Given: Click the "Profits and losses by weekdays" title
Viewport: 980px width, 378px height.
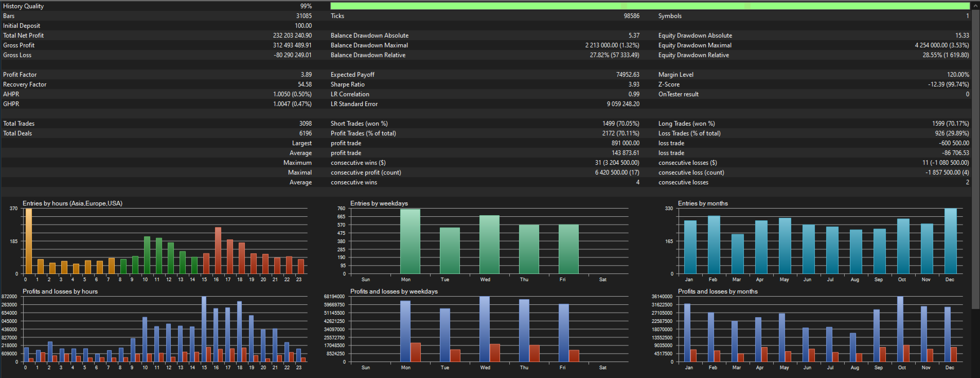Looking at the screenshot, I should tap(394, 291).
